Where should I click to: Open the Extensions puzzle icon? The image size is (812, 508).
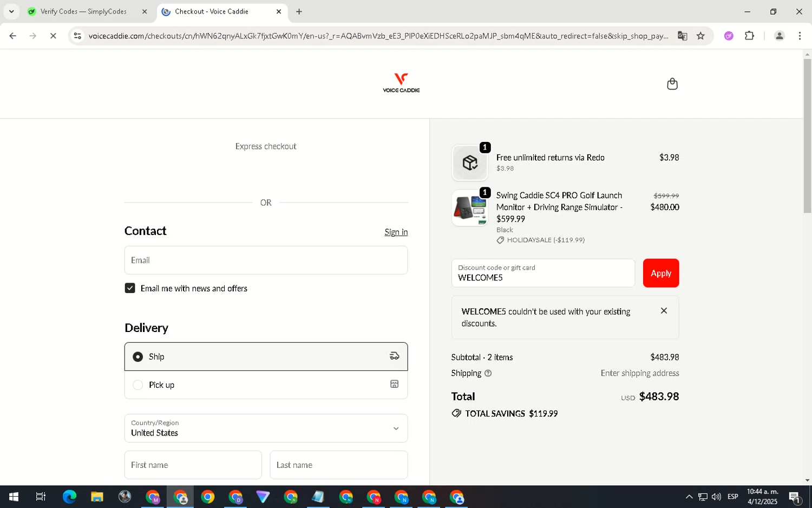[x=749, y=36]
